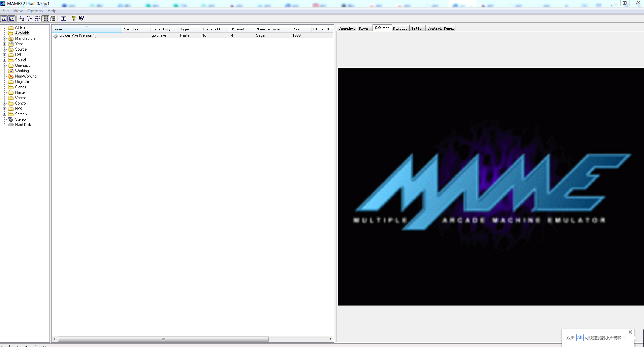Select the FPS tree item label
Screen dimensions: 644x347
19,109
